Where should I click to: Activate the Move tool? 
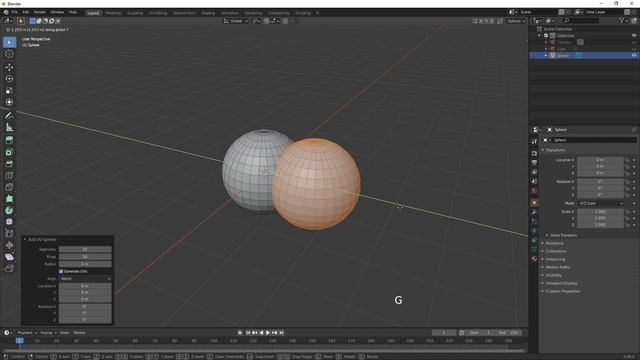click(9, 67)
